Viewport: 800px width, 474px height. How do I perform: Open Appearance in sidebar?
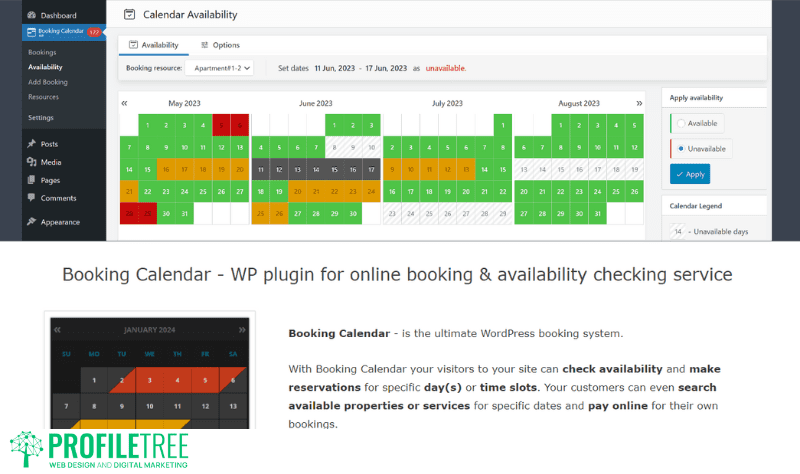pos(60,222)
